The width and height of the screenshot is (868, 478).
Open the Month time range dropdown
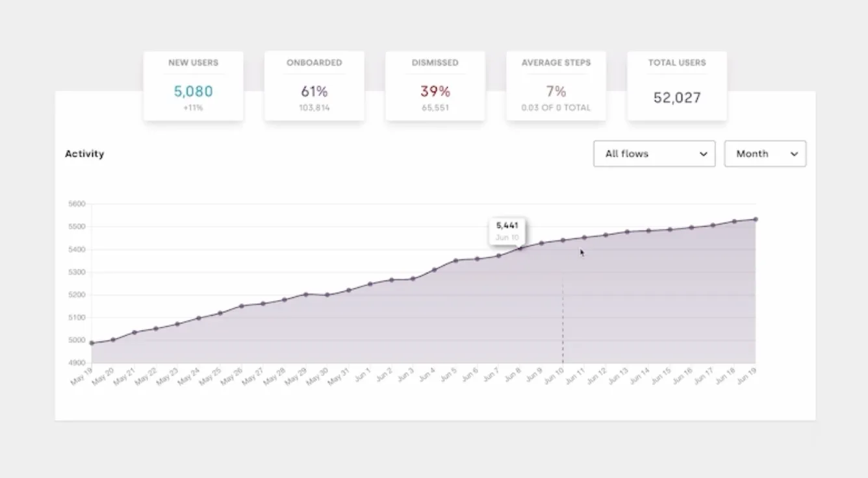[x=765, y=154]
